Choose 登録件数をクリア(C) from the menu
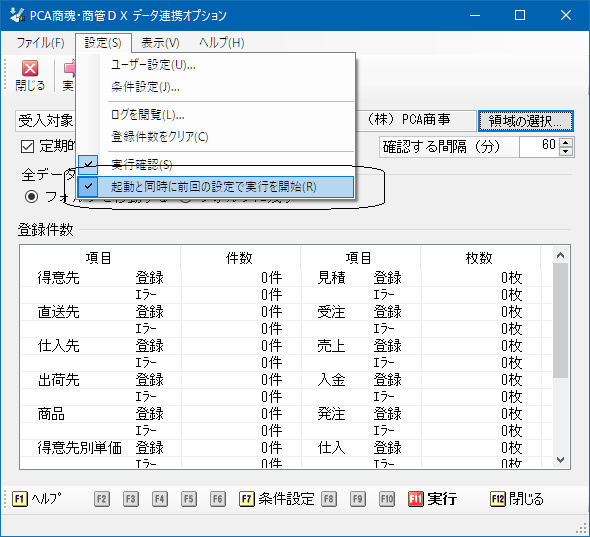590x537 pixels. 215,137
